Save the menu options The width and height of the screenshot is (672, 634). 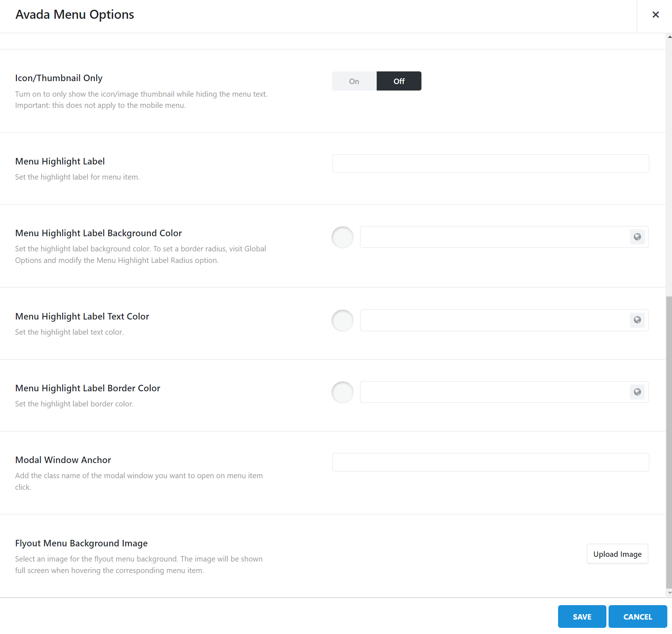582,617
